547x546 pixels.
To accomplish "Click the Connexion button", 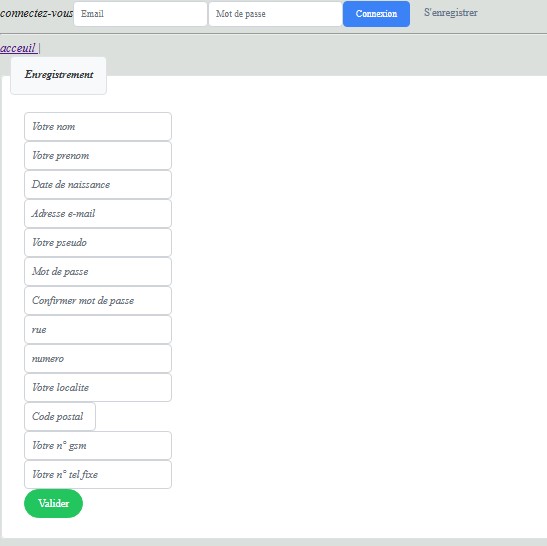I will click(x=376, y=14).
